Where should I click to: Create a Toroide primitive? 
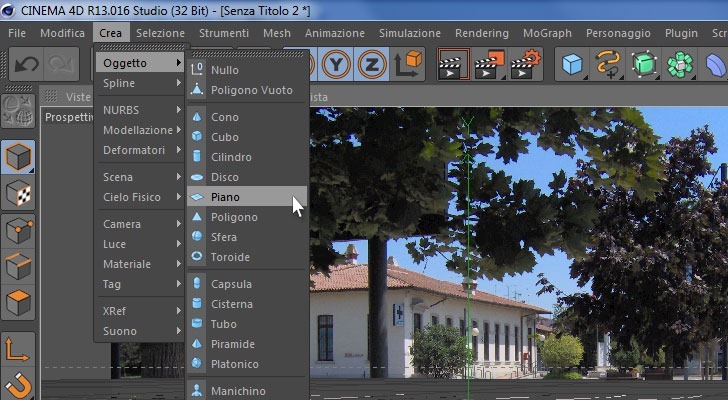tap(247, 257)
